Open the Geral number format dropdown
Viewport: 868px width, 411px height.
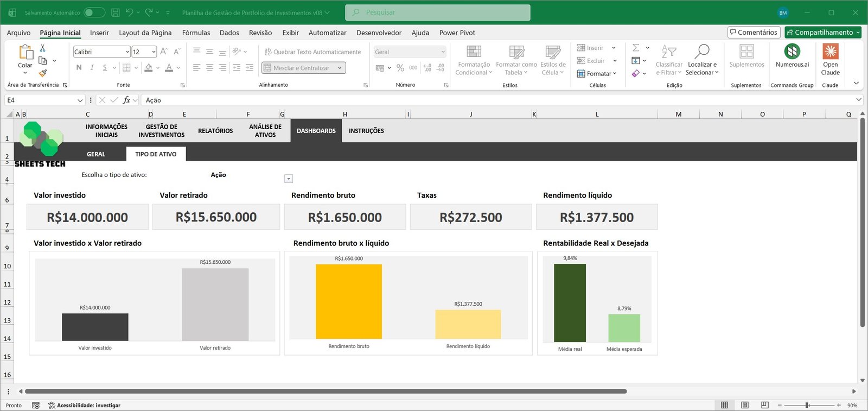tap(443, 52)
